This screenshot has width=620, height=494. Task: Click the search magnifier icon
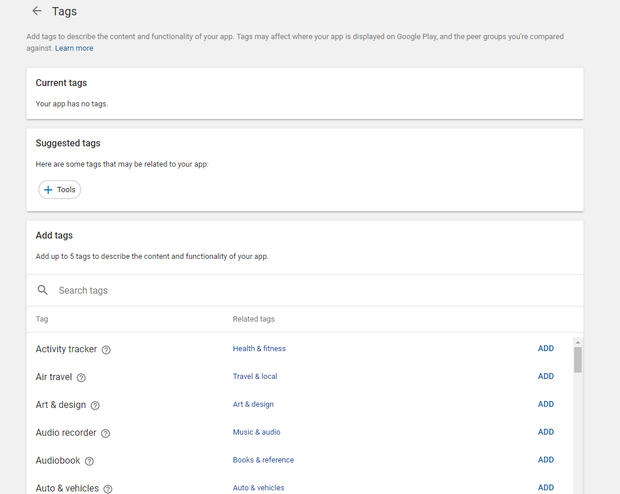(x=42, y=290)
